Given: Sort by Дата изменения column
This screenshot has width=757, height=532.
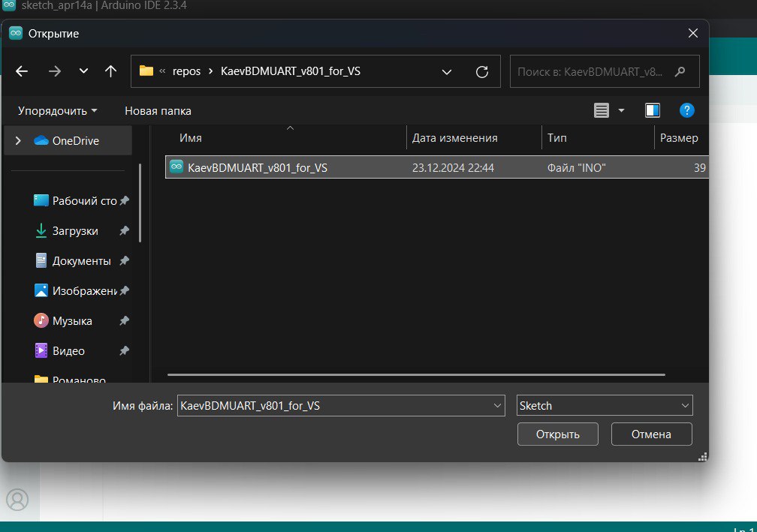Looking at the screenshot, I should click(454, 138).
